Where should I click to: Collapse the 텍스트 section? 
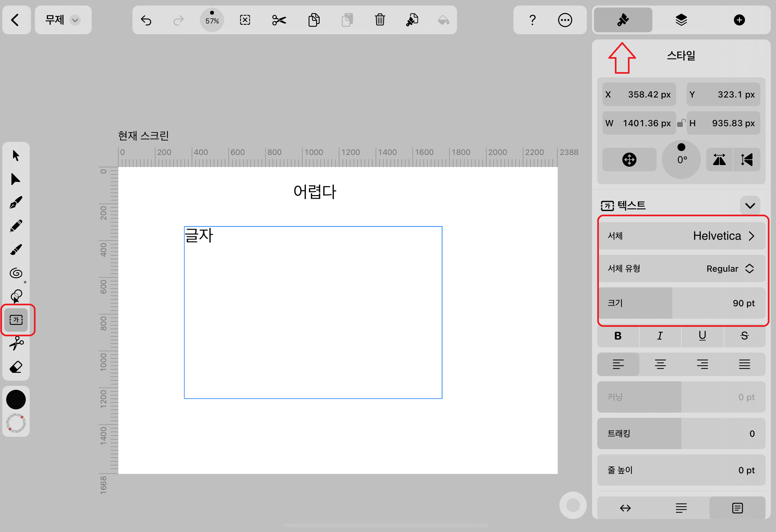(750, 206)
